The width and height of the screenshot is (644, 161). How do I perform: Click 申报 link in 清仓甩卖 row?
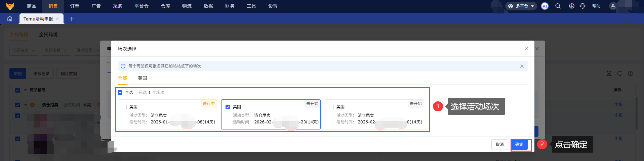coord(618,105)
